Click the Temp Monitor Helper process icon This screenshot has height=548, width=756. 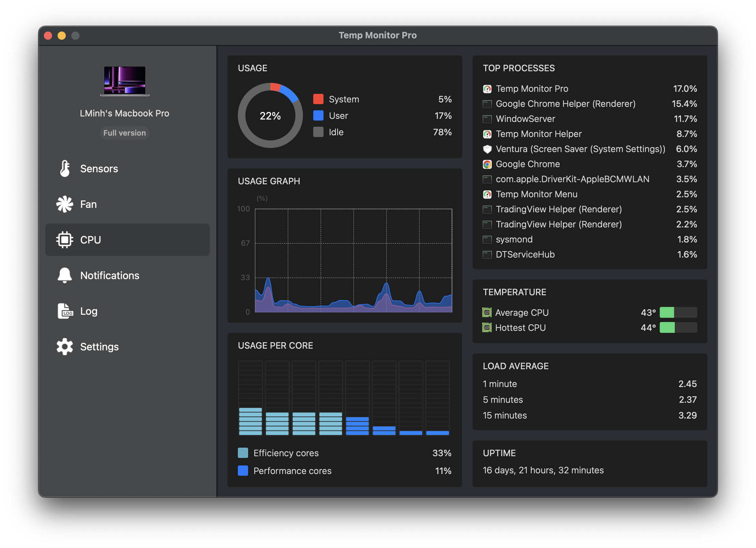(x=487, y=134)
